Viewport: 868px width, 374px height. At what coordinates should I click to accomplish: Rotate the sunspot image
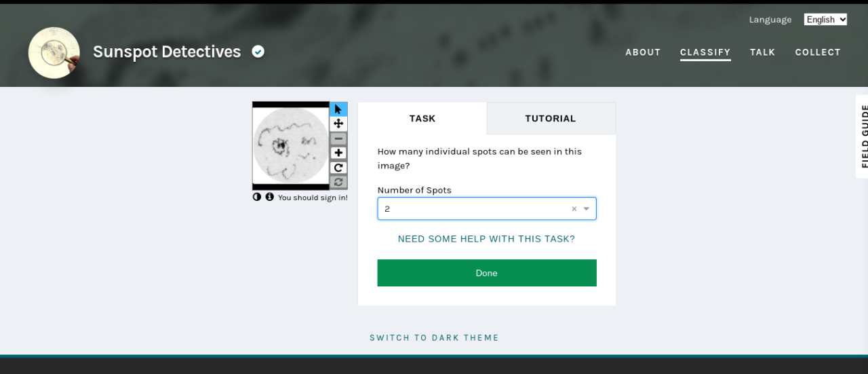[338, 168]
